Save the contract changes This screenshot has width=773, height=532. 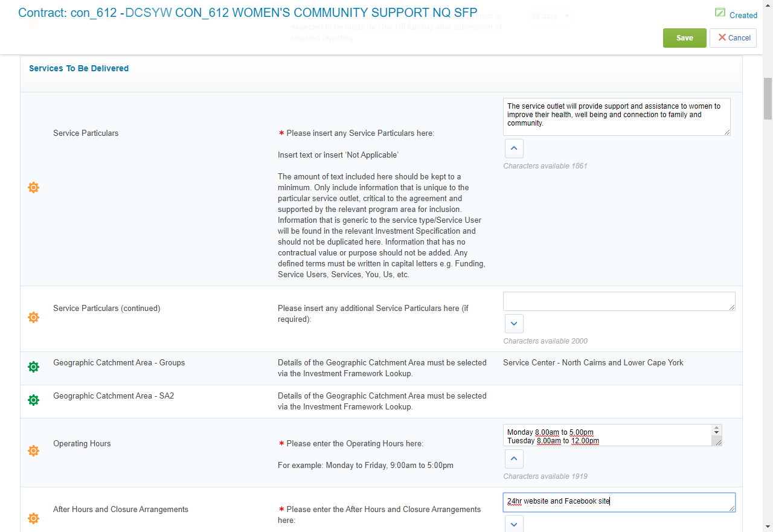684,37
